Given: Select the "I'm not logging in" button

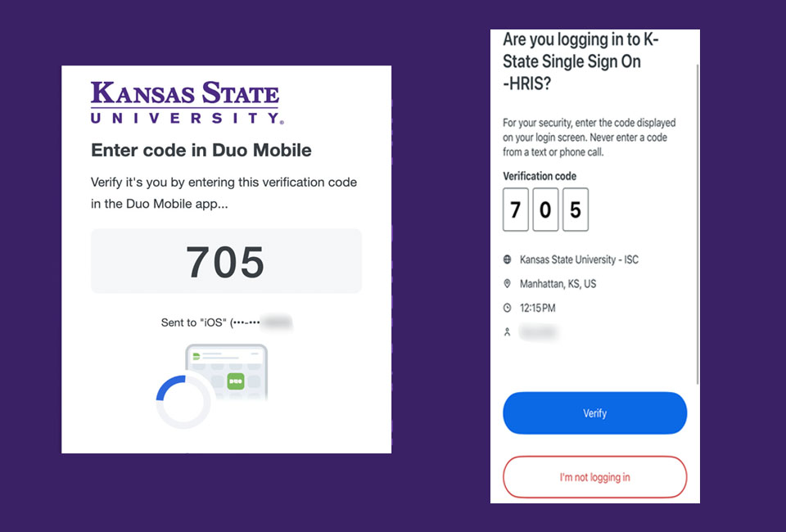Looking at the screenshot, I should click(594, 477).
